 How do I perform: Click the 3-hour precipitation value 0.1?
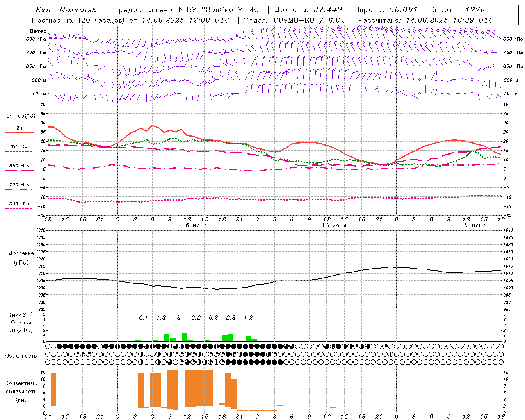[x=143, y=317]
